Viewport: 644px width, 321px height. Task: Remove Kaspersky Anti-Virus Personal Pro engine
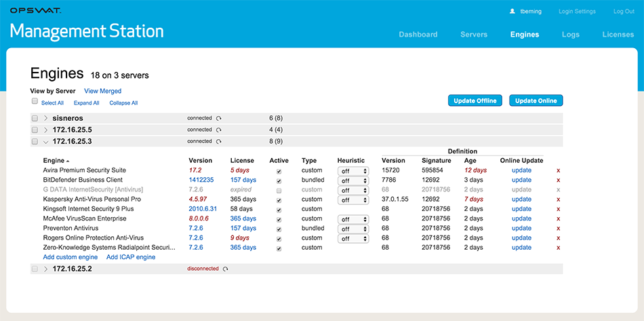pyautogui.click(x=558, y=200)
